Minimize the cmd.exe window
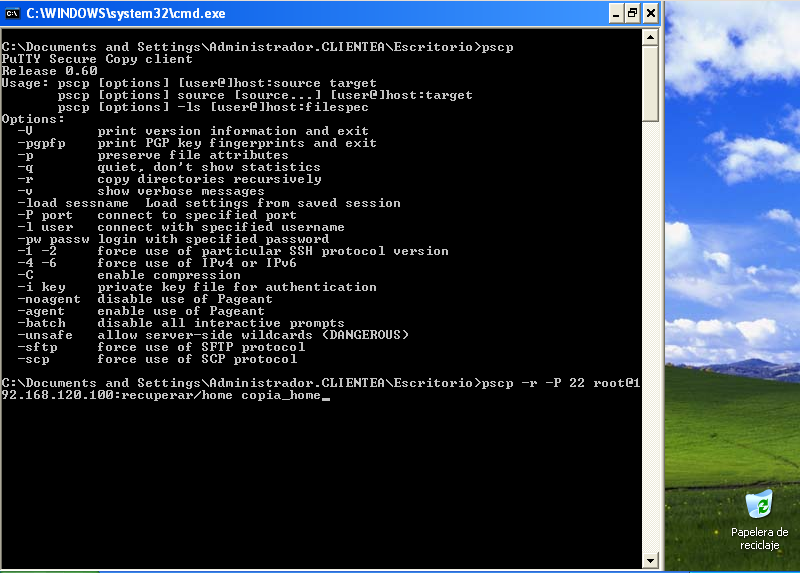Image resolution: width=800 pixels, height=573 pixels. click(x=616, y=13)
